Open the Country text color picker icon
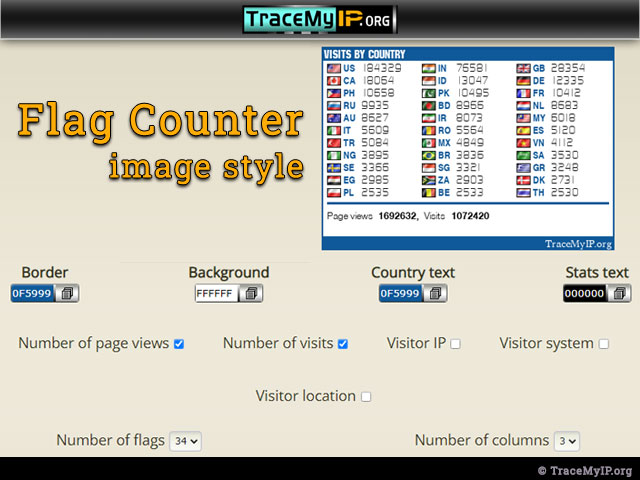 (x=435, y=293)
